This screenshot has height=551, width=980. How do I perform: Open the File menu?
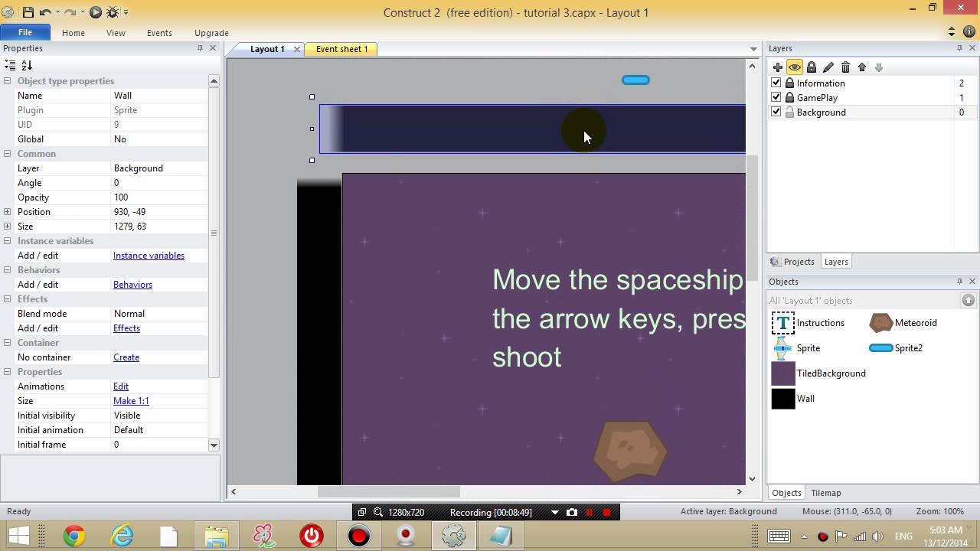pos(25,33)
